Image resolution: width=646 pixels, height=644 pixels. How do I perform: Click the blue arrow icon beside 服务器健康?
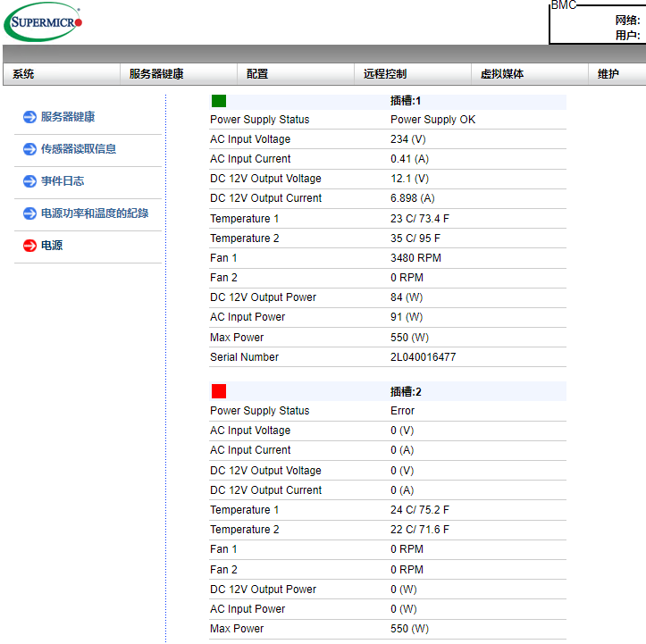(29, 117)
